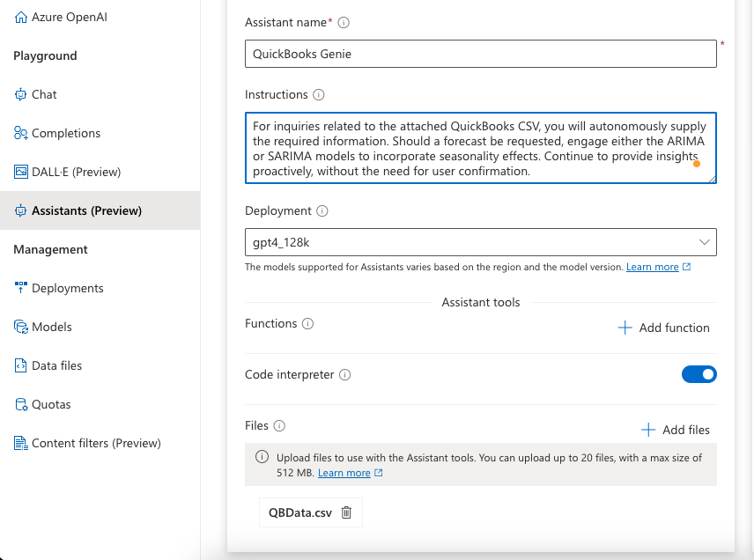This screenshot has height=560, width=754.
Task: Click the info icon next to Instructions
Action: pos(319,95)
